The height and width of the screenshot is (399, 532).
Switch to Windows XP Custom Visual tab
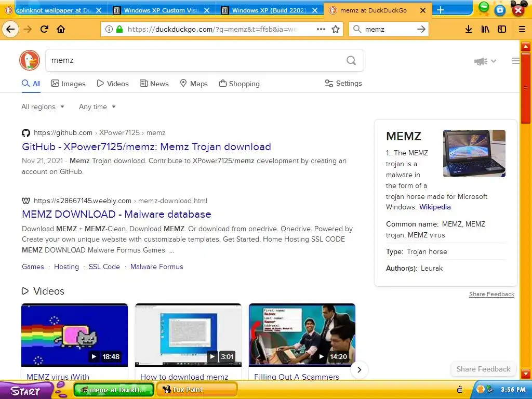(162, 10)
